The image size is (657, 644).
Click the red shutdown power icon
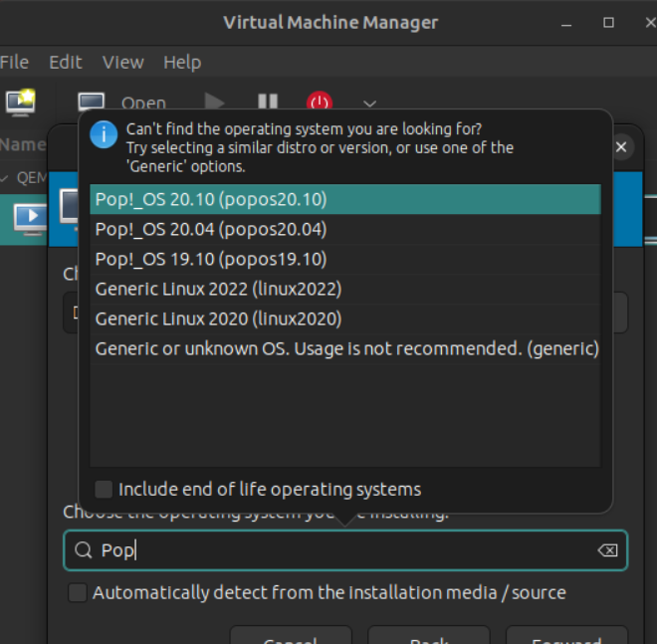click(320, 103)
